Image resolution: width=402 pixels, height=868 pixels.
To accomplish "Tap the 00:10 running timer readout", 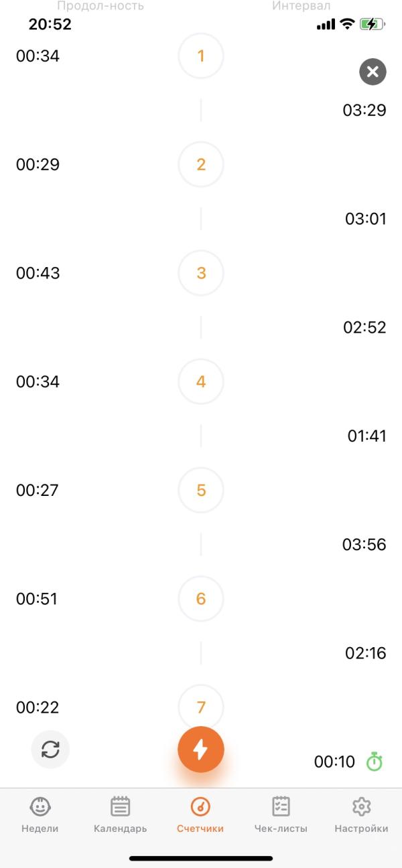I will tap(334, 762).
